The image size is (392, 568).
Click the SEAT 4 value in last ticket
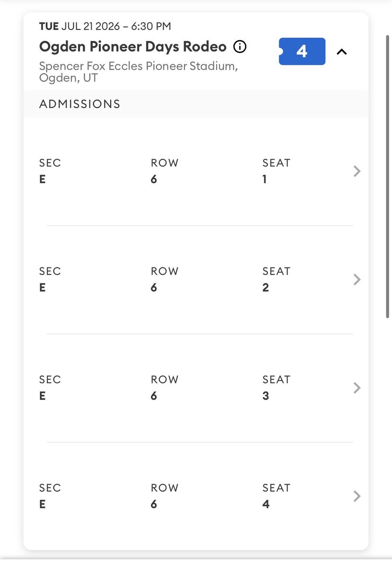266,504
